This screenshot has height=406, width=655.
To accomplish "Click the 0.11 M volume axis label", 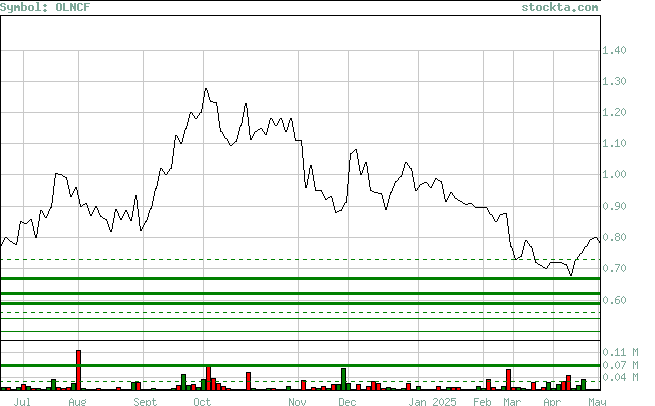I will 620,353.
